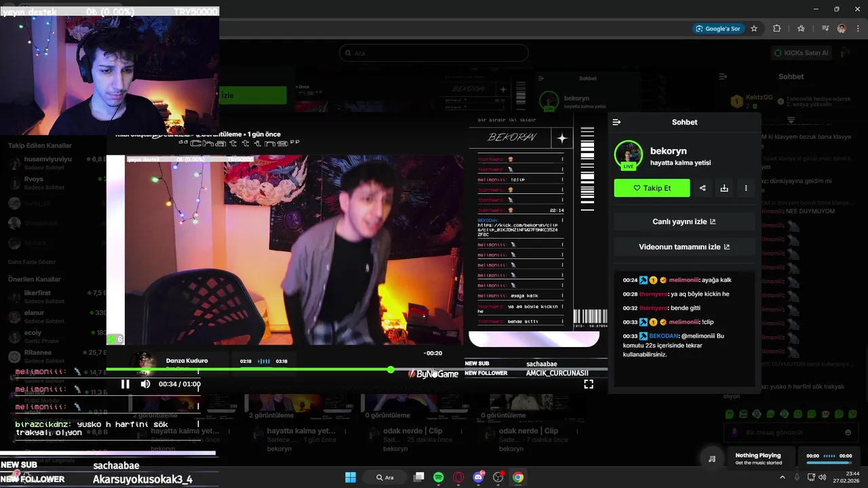Collapse the Sohbet panel in clip dialog
This screenshot has width=868, height=488.
[x=616, y=122]
